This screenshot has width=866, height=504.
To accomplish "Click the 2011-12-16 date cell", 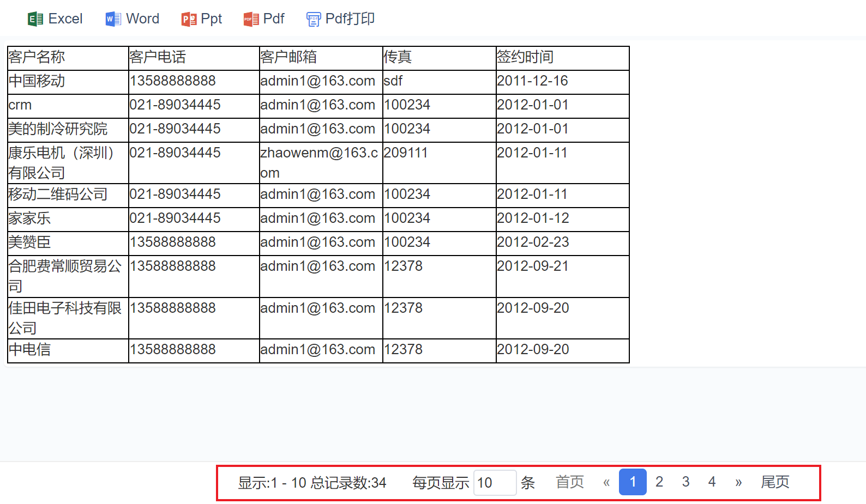I will click(563, 82).
